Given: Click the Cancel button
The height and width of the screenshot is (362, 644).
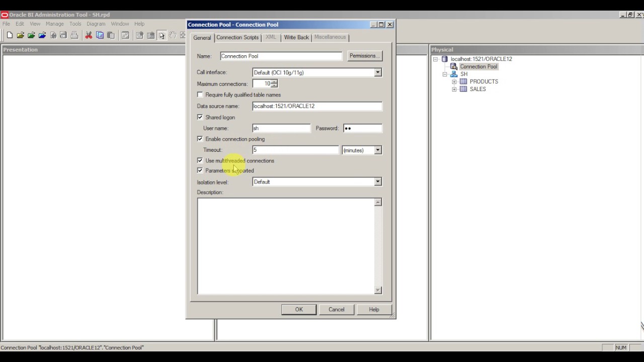Looking at the screenshot, I should [337, 309].
